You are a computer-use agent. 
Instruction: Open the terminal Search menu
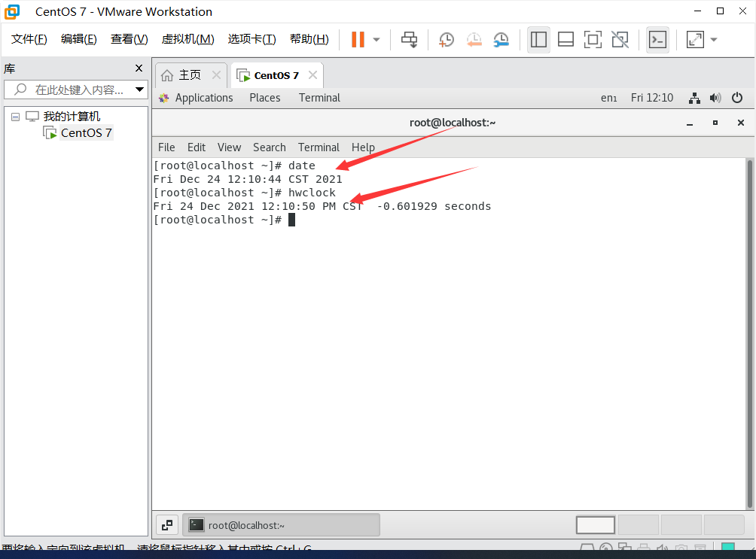pyautogui.click(x=270, y=147)
